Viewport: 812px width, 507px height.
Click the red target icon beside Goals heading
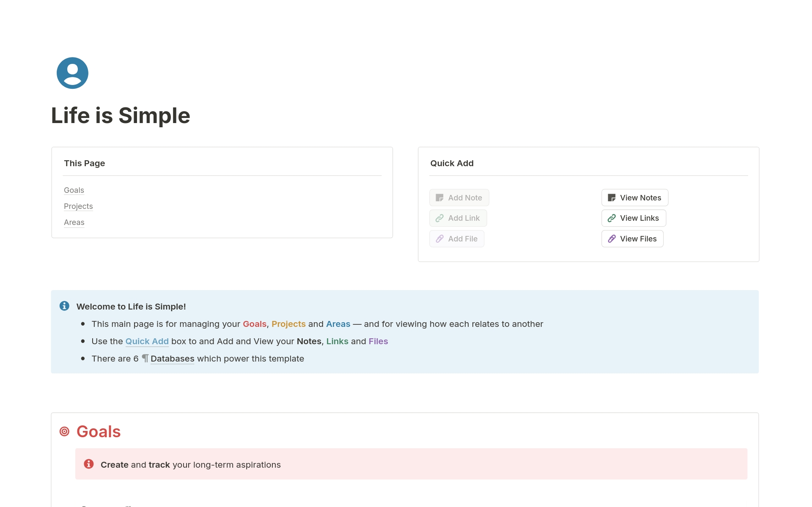pyautogui.click(x=64, y=431)
